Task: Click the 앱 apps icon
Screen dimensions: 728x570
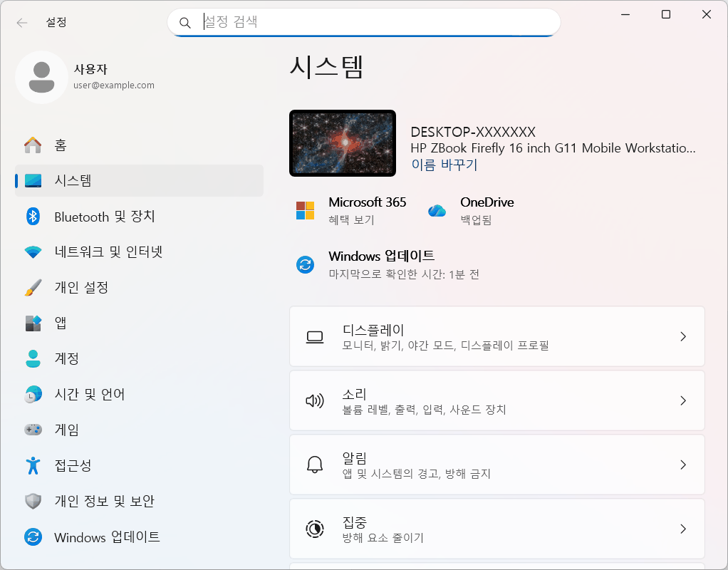Action: [33, 323]
